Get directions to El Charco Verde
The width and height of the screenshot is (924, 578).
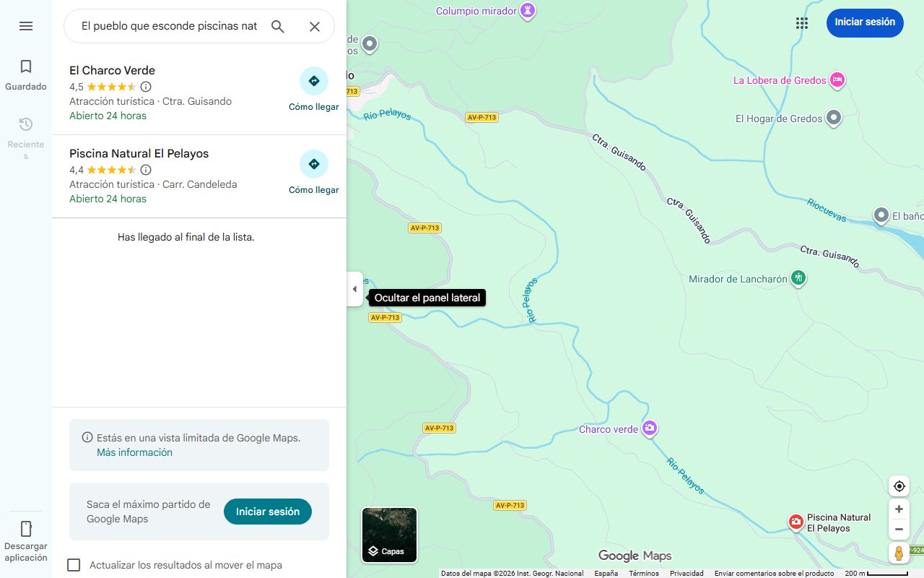point(313,81)
